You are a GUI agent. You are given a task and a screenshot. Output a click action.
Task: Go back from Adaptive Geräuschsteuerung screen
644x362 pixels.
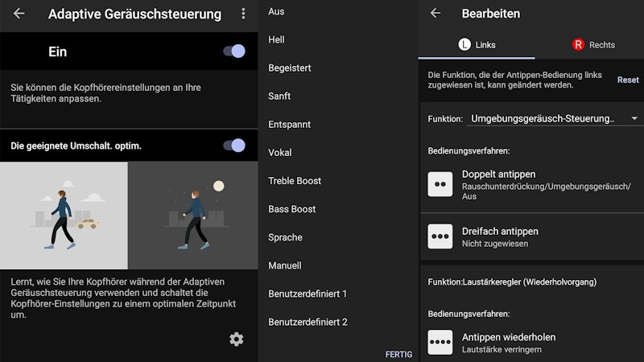[x=19, y=14]
